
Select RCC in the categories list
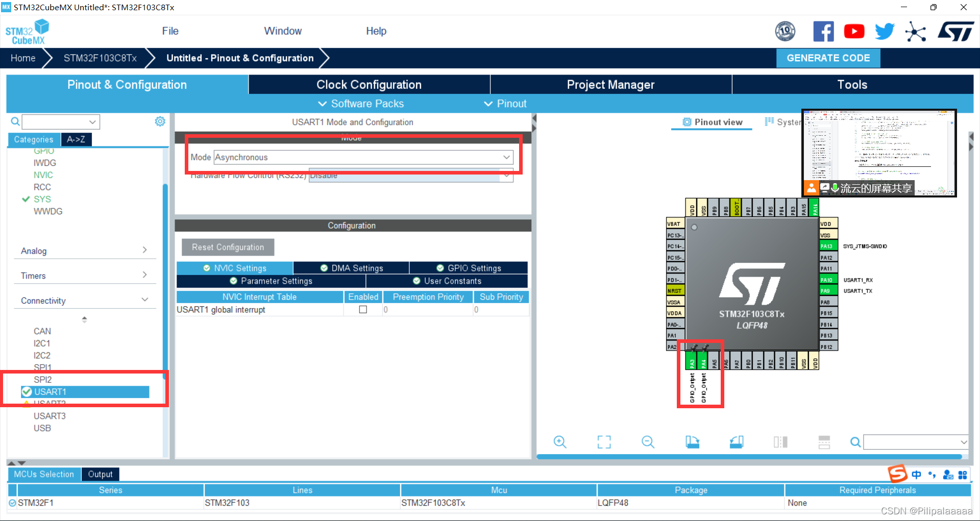pyautogui.click(x=42, y=187)
